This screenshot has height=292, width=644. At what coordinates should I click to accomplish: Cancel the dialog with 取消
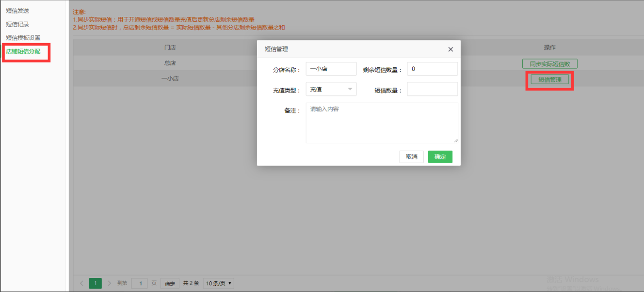[x=411, y=156]
